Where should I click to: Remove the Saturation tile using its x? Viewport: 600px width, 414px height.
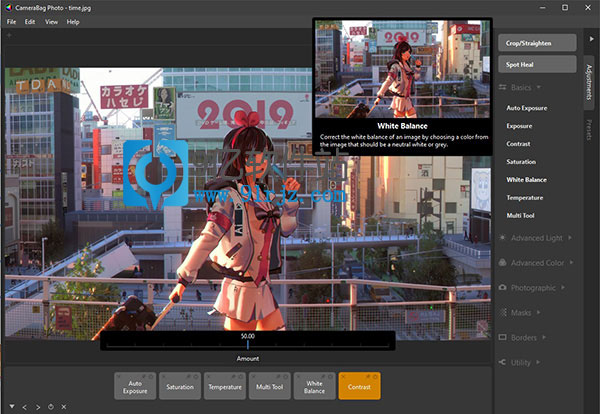tap(163, 376)
